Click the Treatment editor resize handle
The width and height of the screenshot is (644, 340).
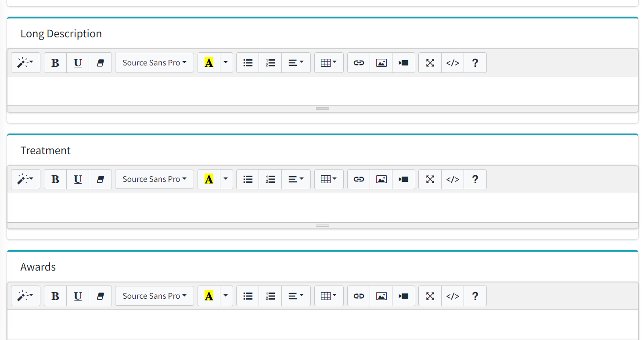pos(322,225)
